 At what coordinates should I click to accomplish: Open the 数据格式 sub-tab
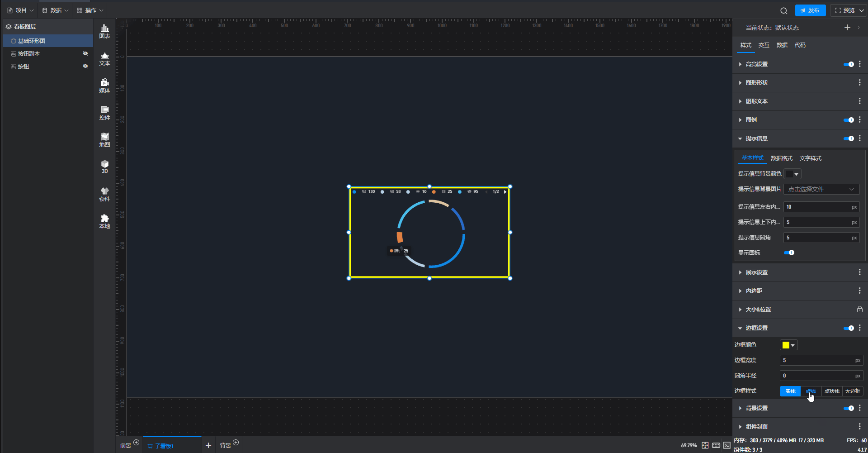(x=781, y=158)
